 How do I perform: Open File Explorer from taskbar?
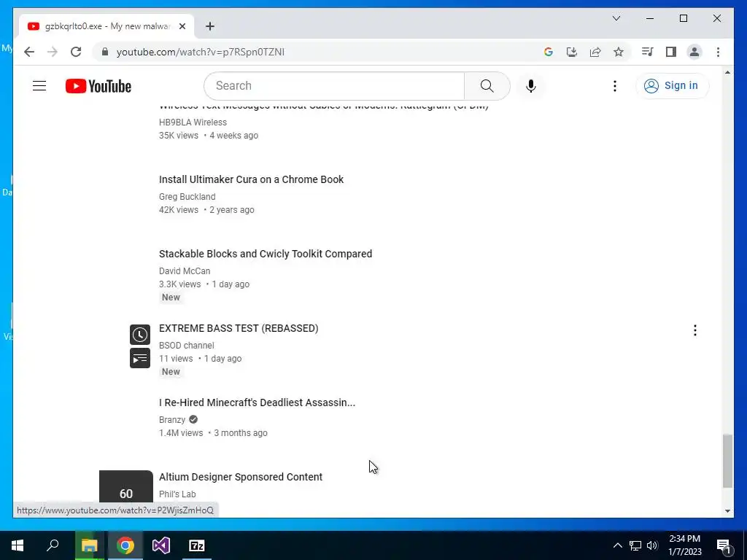point(89,545)
